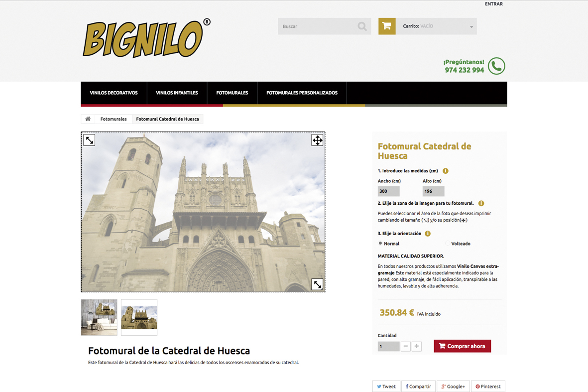Click the home breadcrumb icon
Image resolution: width=588 pixels, height=392 pixels.
(88, 119)
